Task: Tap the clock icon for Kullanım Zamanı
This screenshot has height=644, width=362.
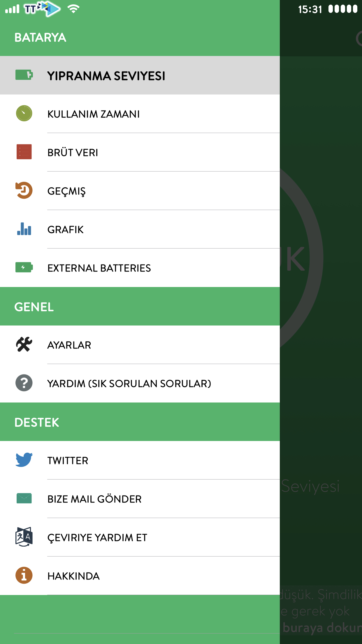Action: [x=24, y=113]
